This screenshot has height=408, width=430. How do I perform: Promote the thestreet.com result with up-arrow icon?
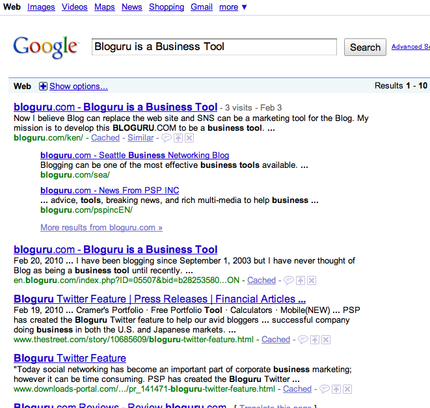(315, 340)
